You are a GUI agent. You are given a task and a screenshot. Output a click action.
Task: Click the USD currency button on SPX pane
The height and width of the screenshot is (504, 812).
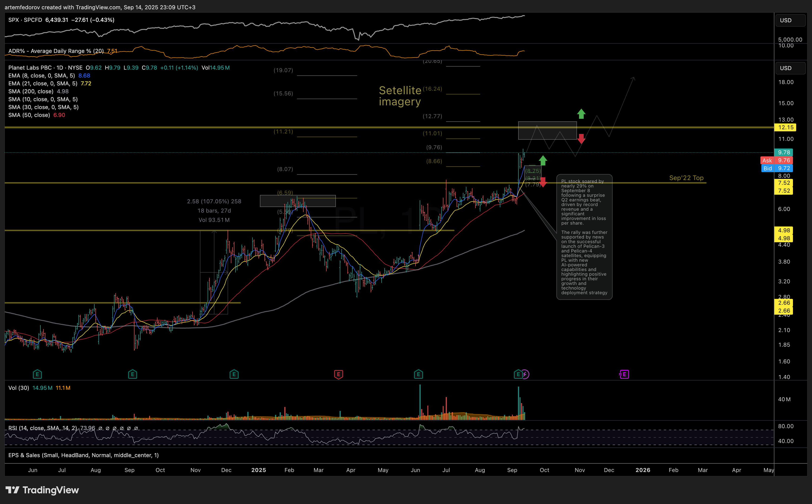pos(790,20)
